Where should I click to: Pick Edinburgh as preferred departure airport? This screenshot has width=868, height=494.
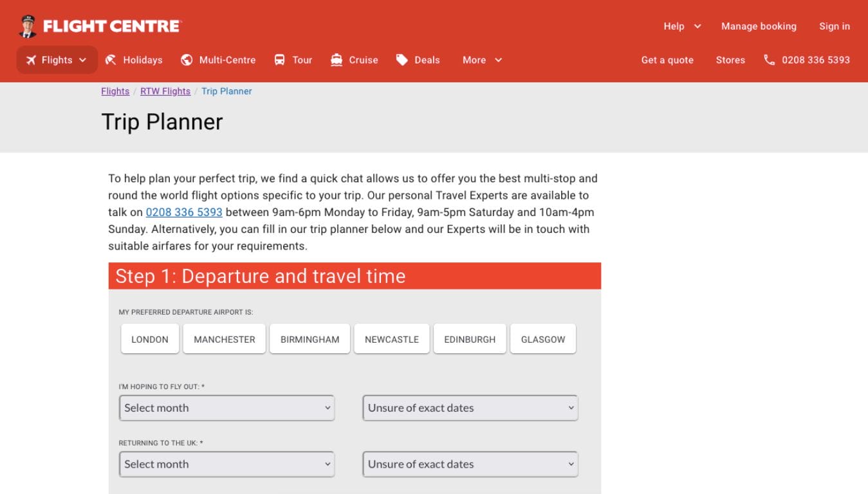point(470,339)
